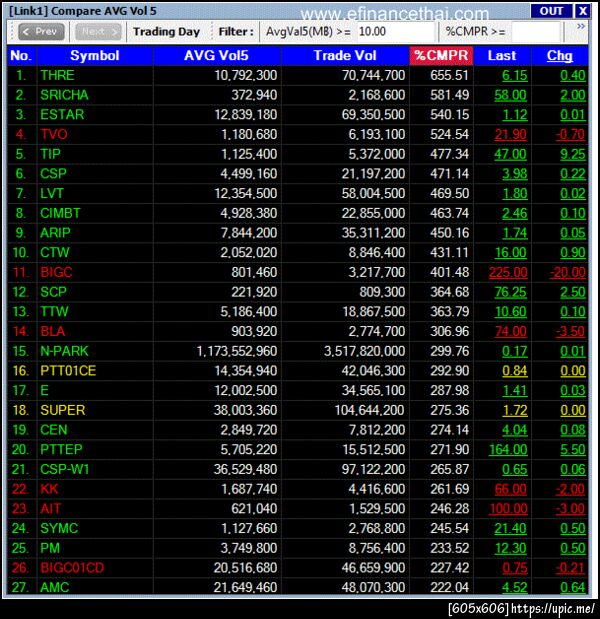
Task: Click BLA change value -3.50
Action: (x=570, y=332)
